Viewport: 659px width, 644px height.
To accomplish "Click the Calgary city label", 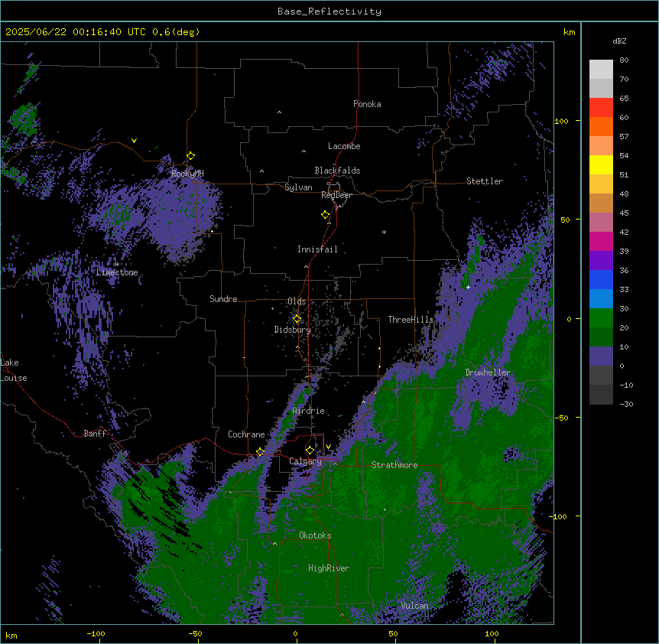I will tap(305, 461).
